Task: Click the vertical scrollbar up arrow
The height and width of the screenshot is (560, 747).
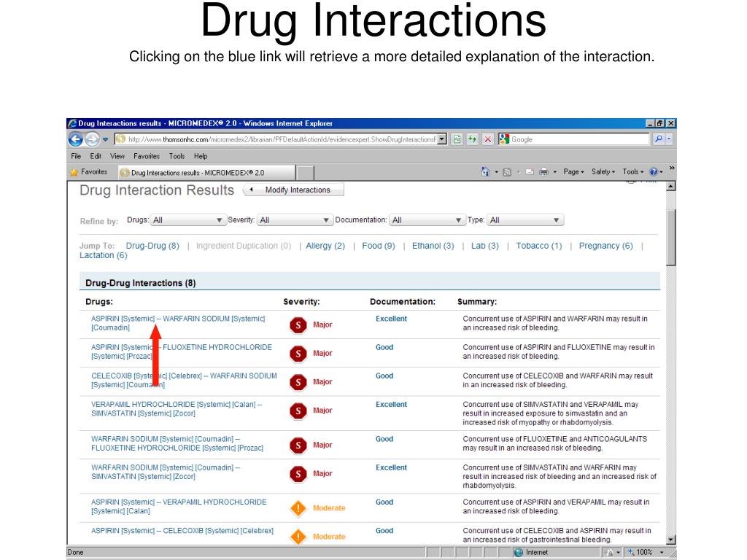Action: tap(671, 186)
